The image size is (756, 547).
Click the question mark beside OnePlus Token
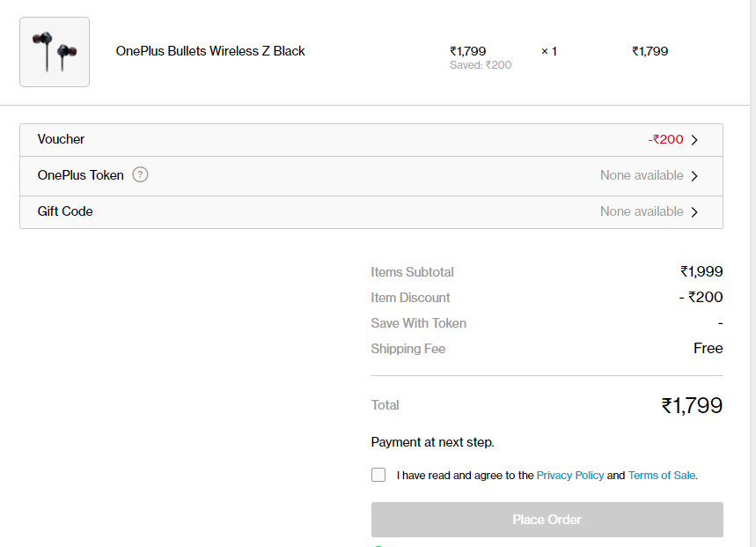(x=140, y=174)
